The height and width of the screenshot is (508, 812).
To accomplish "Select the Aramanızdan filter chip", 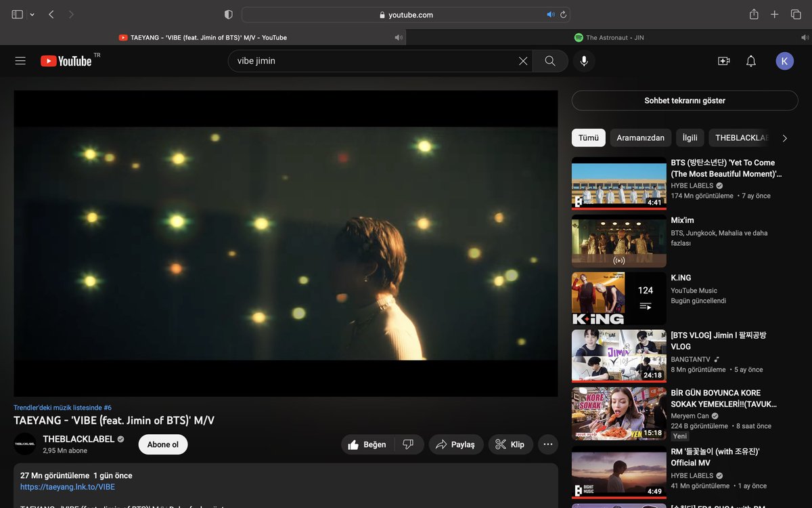I will pyautogui.click(x=641, y=137).
